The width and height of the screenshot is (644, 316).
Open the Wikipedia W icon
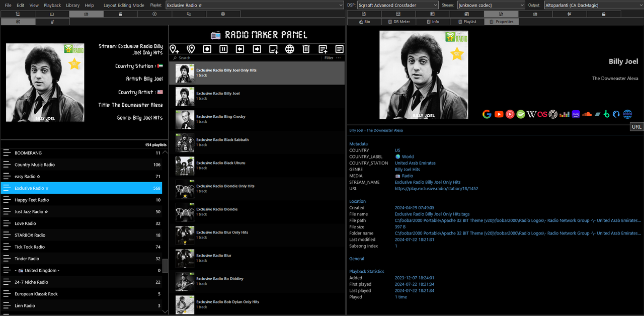coord(531,114)
